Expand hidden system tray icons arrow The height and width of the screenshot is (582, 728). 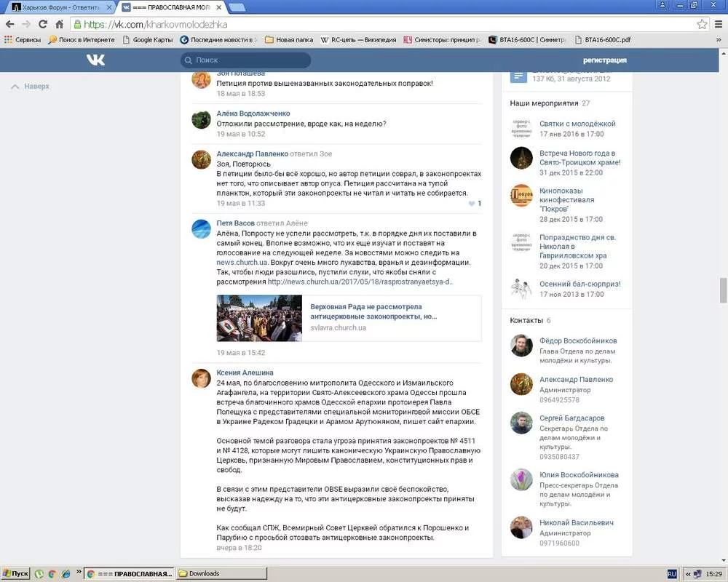(688, 574)
